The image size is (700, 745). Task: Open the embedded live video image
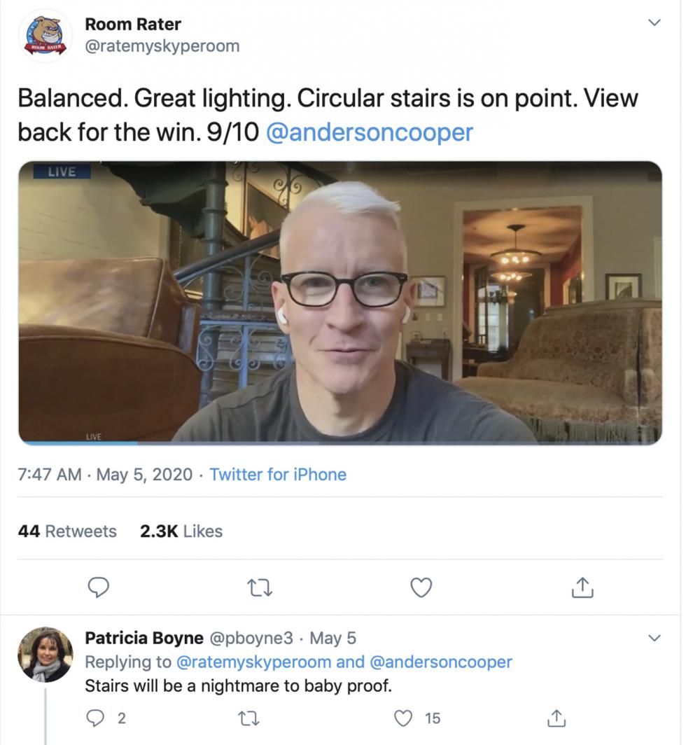point(340,303)
